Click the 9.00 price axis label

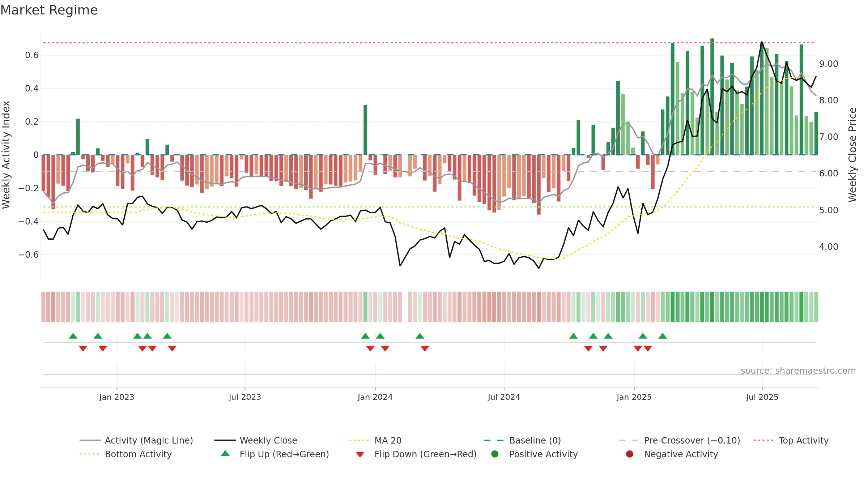pos(829,64)
